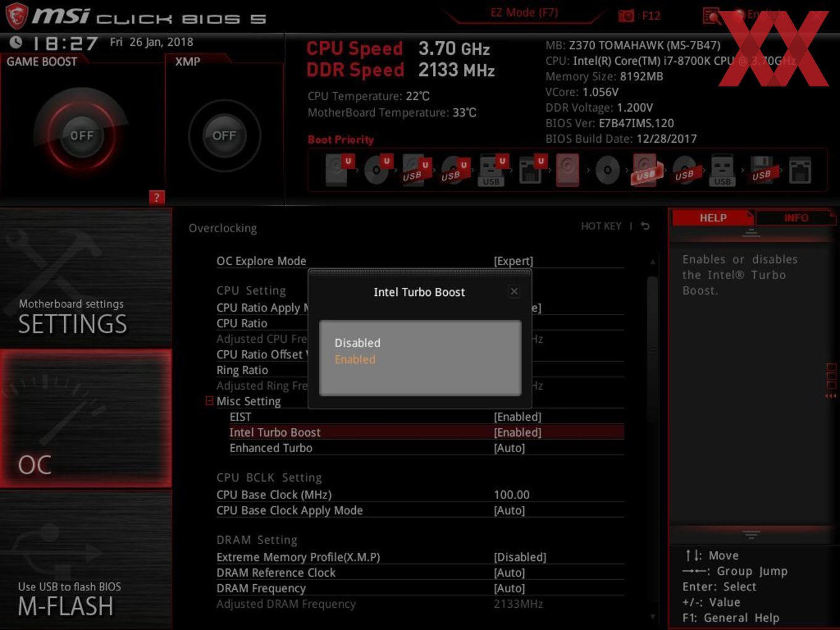Switch to the HELP tab
Viewport: 840px width, 630px height.
713,218
